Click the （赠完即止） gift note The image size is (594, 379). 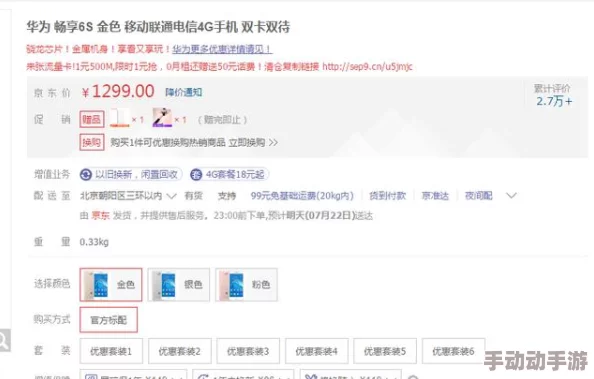pos(223,120)
